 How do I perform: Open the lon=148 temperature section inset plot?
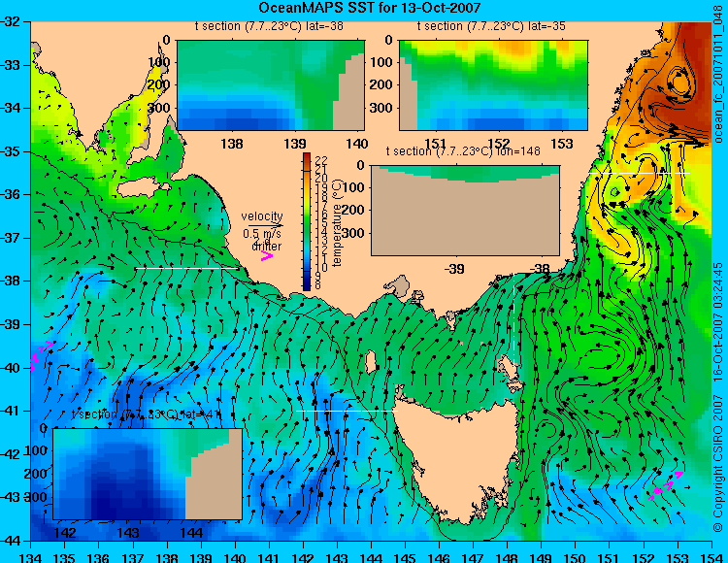pos(465,211)
